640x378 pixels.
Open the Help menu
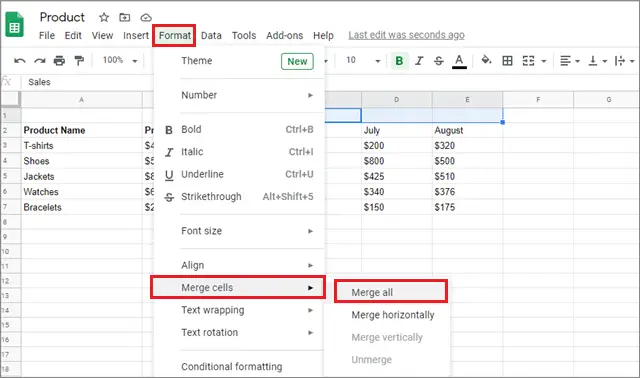pos(323,36)
